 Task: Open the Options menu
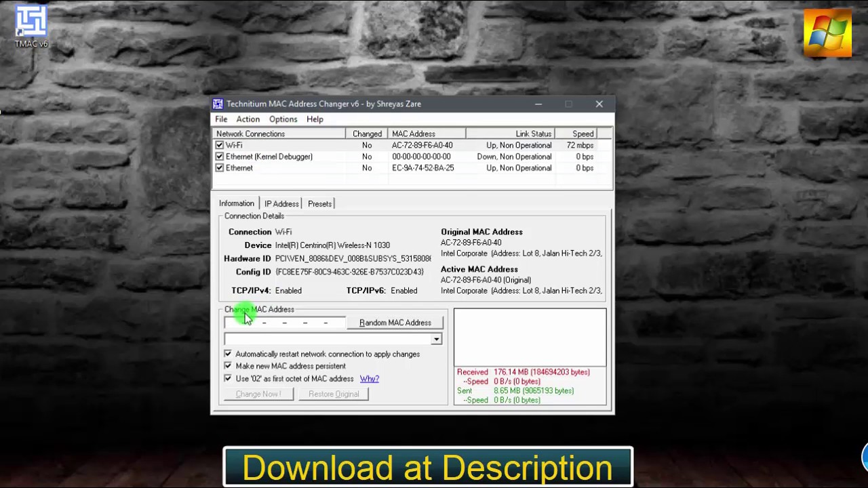tap(283, 119)
